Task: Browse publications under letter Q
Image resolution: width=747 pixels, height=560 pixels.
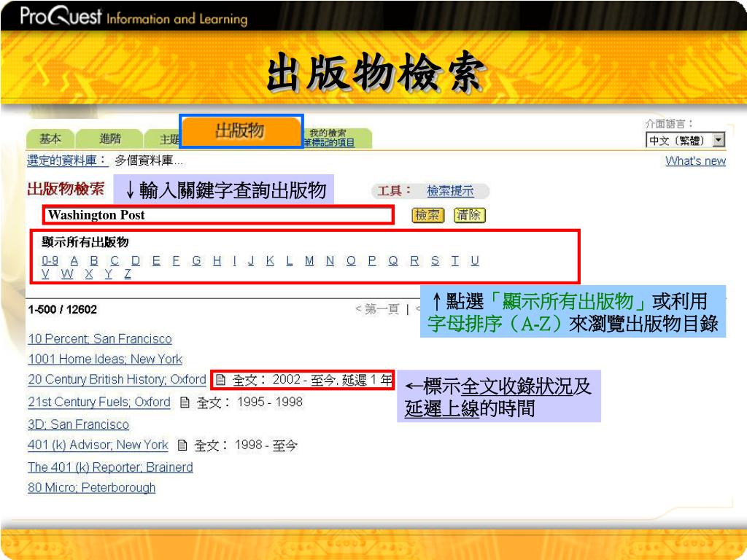Action: tap(393, 260)
